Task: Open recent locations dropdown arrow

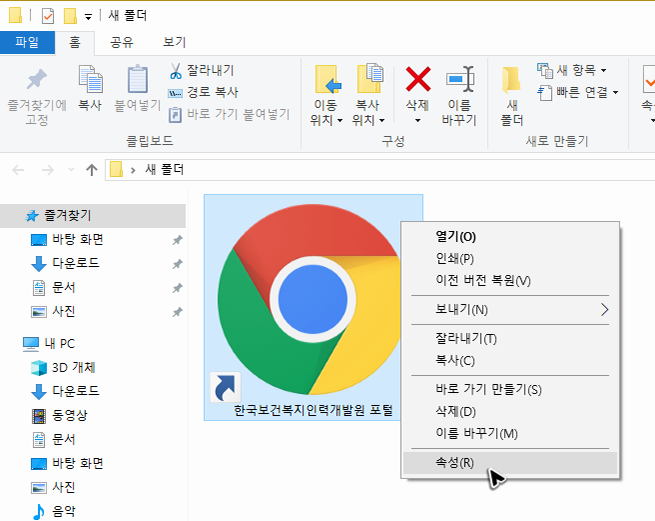Action: click(71, 170)
